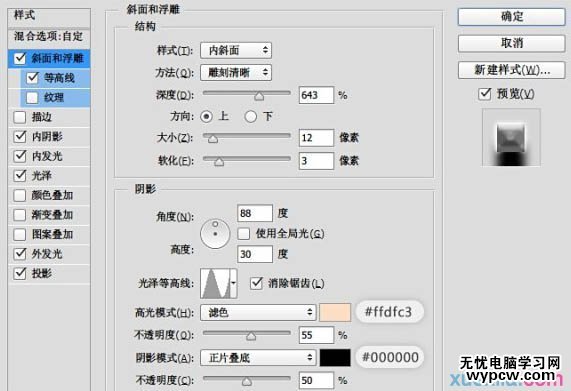571x391 pixels.
Task: Enable the 渐变叠加 checkbox
Action: (x=20, y=215)
